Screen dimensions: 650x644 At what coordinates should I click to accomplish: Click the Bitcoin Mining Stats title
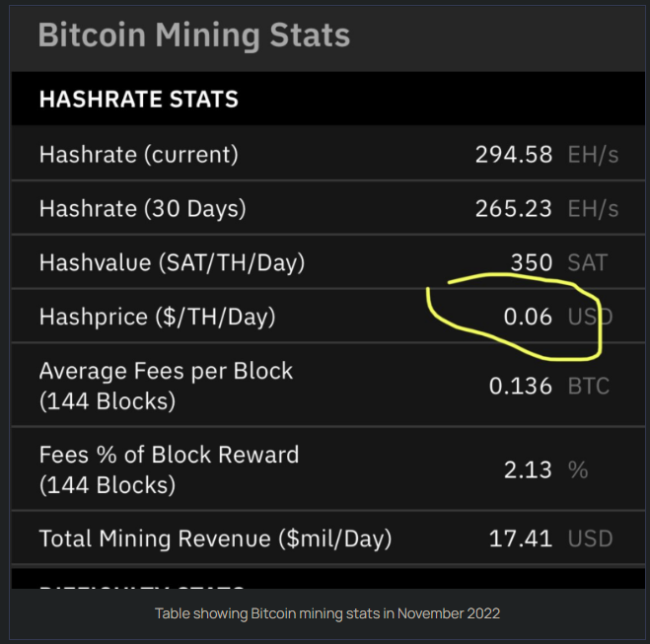tap(194, 36)
